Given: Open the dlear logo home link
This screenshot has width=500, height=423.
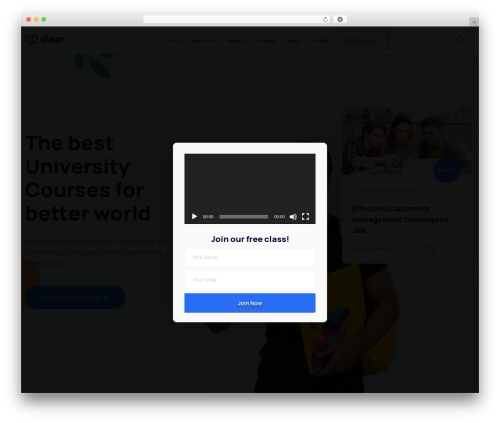Looking at the screenshot, I should click(x=46, y=39).
